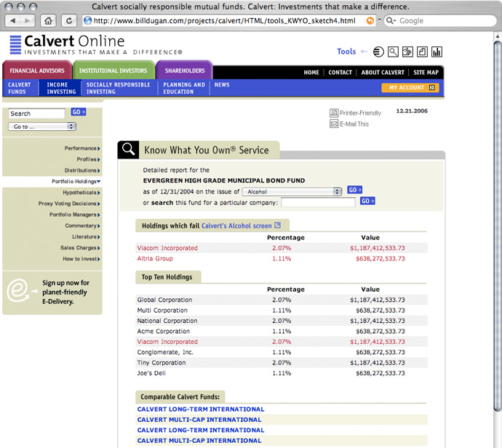Expand Performance sidebar item
The width and height of the screenshot is (502, 448).
82,148
